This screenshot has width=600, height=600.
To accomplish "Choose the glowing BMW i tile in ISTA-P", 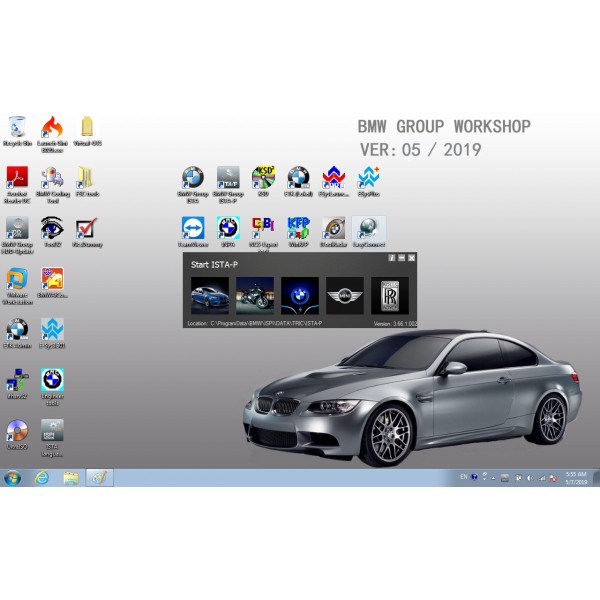I will coord(300,295).
